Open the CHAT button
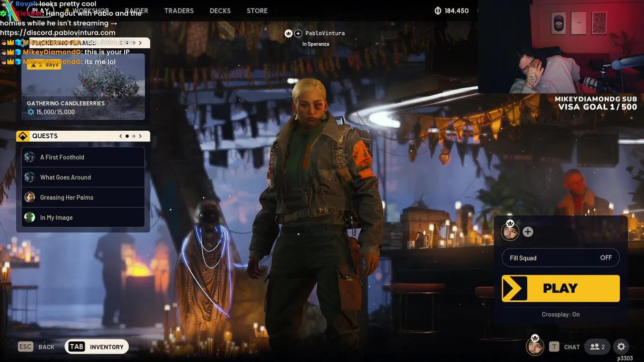 pyautogui.click(x=572, y=347)
